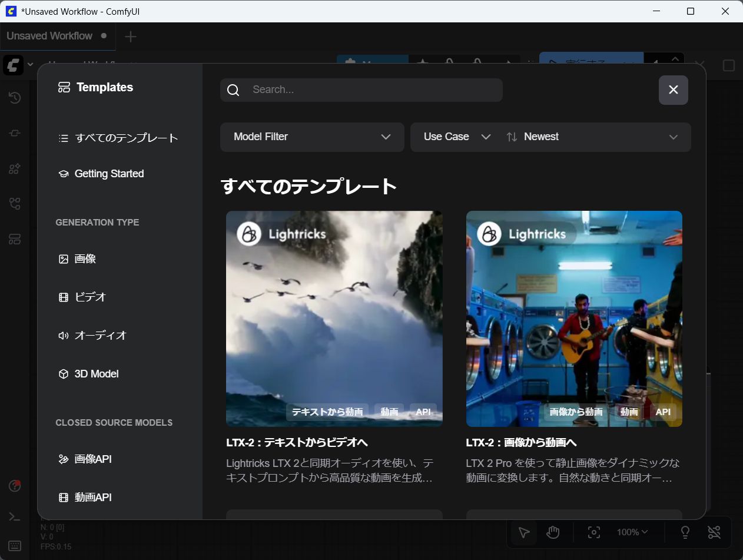Screen dimensions: 743x560
Task: Open Getting Started templates
Action: [x=109, y=174]
